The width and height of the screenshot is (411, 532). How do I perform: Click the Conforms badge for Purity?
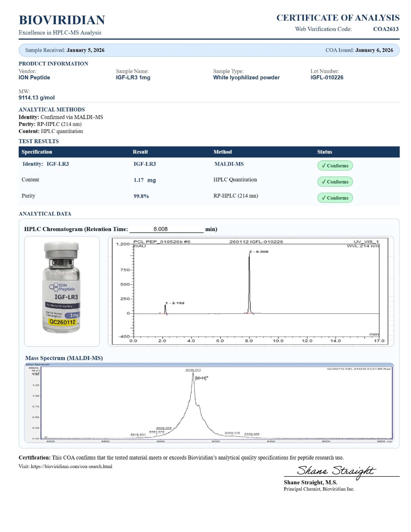pos(335,198)
